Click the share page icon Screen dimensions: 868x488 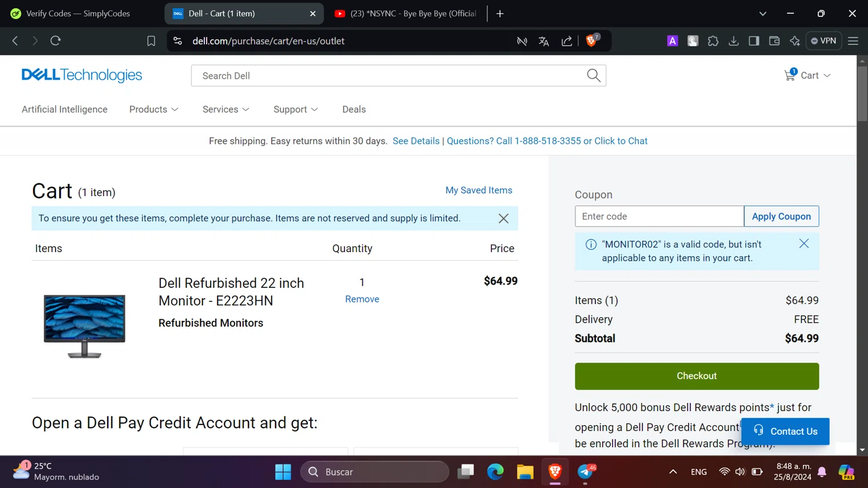(x=567, y=41)
